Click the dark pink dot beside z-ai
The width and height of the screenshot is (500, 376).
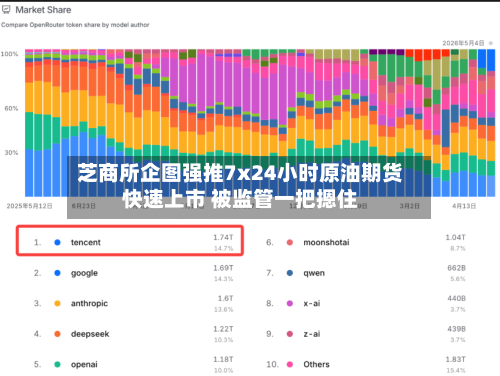pyautogui.click(x=290, y=334)
